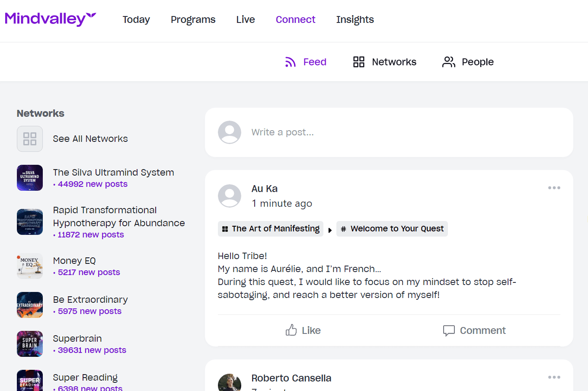588x391 pixels.
Task: Open The Art of Manifesting tag
Action: click(x=271, y=228)
